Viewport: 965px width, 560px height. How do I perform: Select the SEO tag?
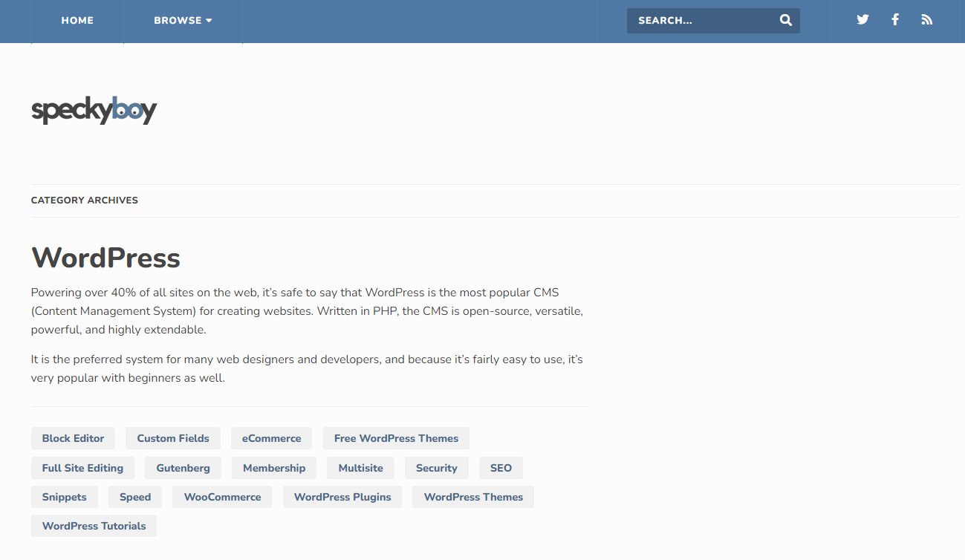501,468
